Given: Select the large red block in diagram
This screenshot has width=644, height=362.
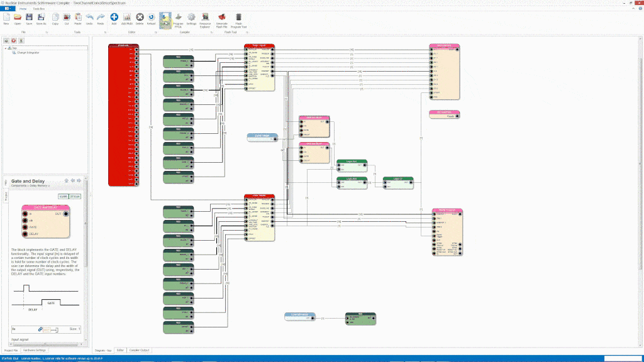Looking at the screenshot, I should (123, 115).
